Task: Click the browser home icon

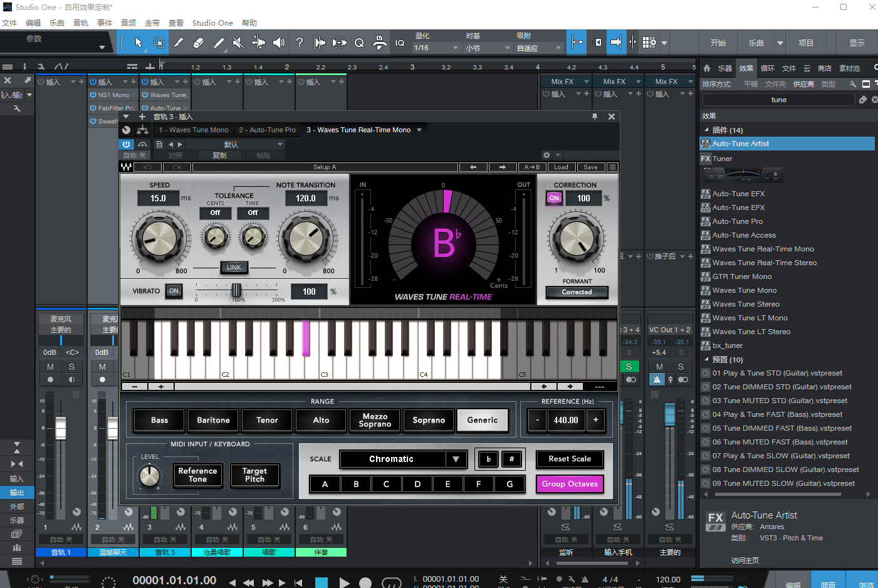Action: tap(707, 68)
